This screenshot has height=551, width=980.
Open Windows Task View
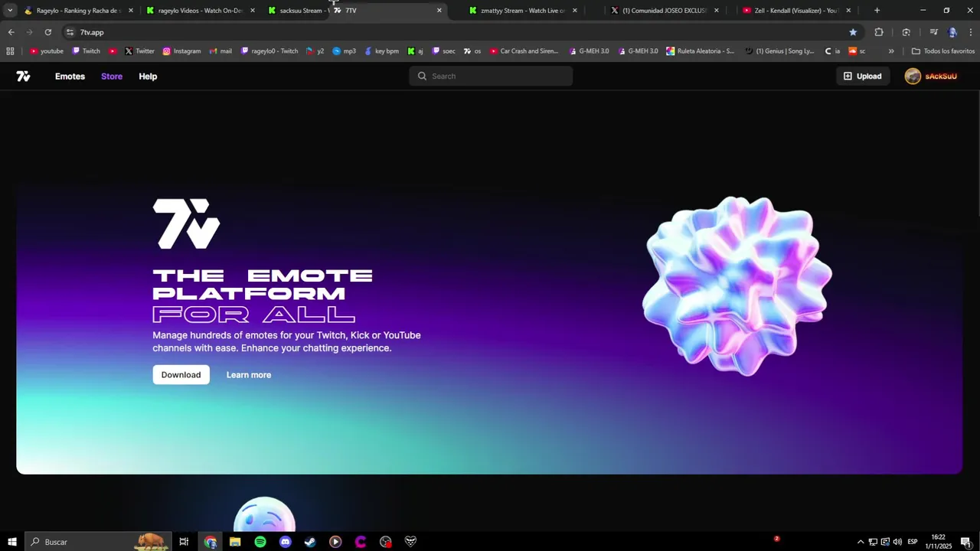pyautogui.click(x=184, y=542)
